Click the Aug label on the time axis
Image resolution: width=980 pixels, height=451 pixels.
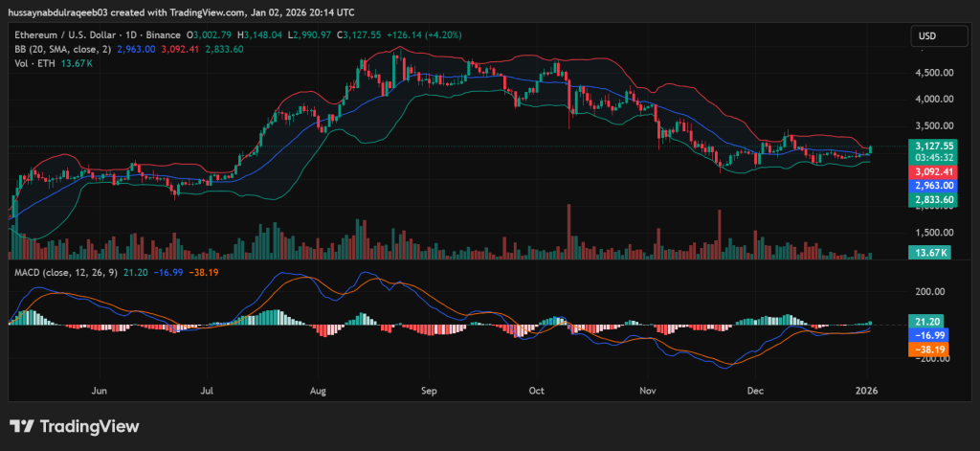point(319,391)
